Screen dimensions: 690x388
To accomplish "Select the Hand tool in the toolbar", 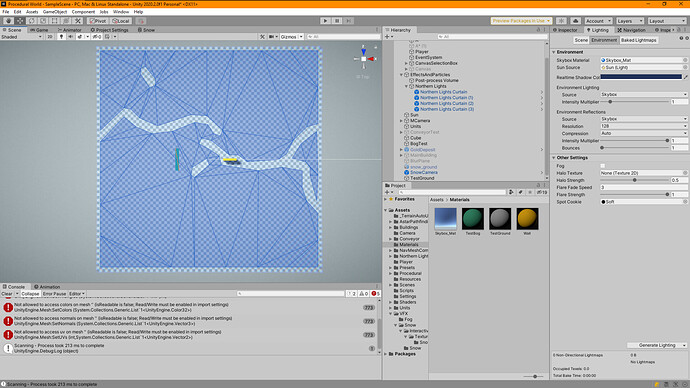I will [8, 21].
